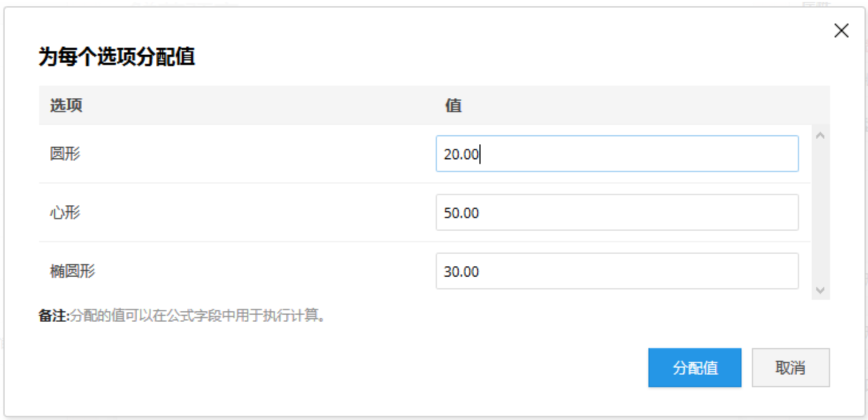Place the cursor in the 20.00 text
868x420 pixels.
click(x=461, y=154)
